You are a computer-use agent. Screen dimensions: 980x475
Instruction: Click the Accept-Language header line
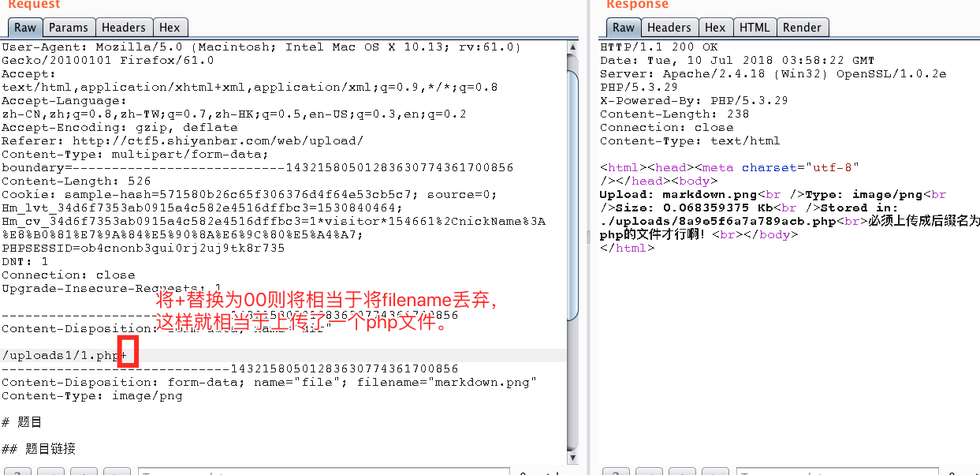click(x=64, y=101)
